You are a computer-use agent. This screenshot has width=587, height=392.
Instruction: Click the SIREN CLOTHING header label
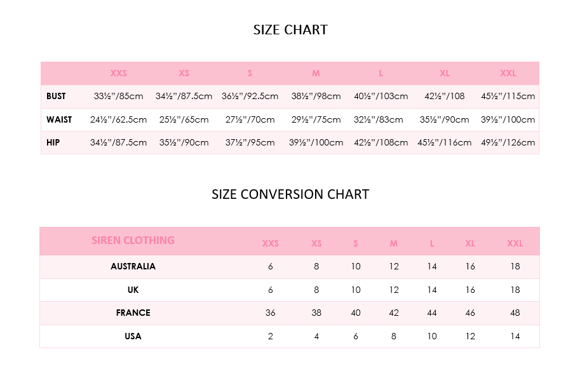[x=133, y=240]
